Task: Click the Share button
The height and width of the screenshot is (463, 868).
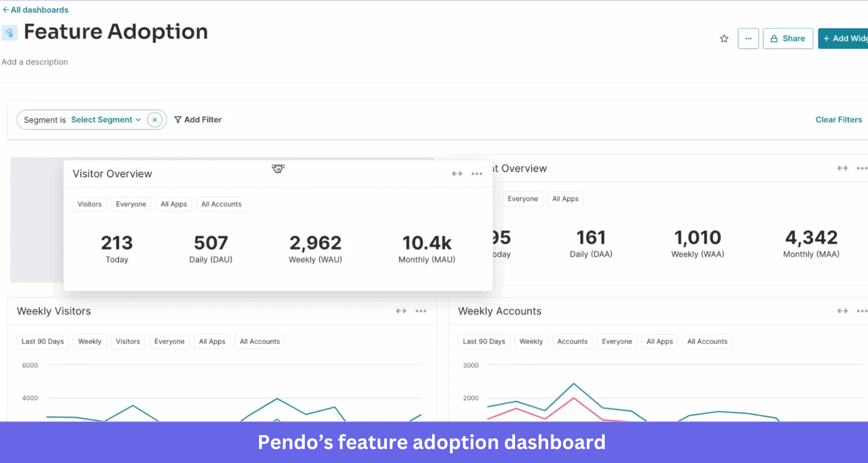Action: pos(787,39)
